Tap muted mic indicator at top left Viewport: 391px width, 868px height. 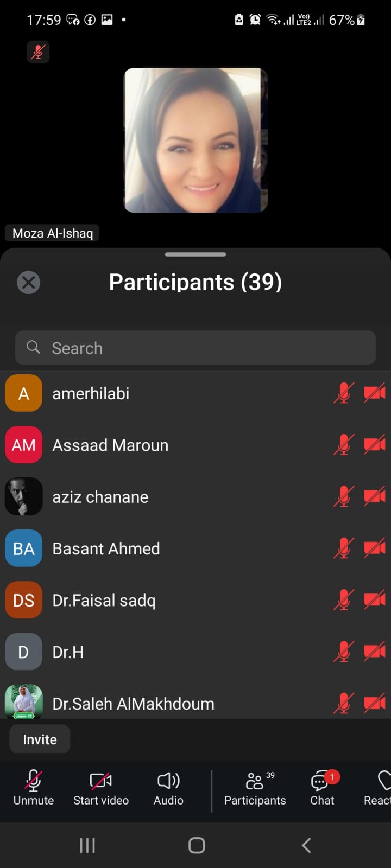[x=38, y=52]
